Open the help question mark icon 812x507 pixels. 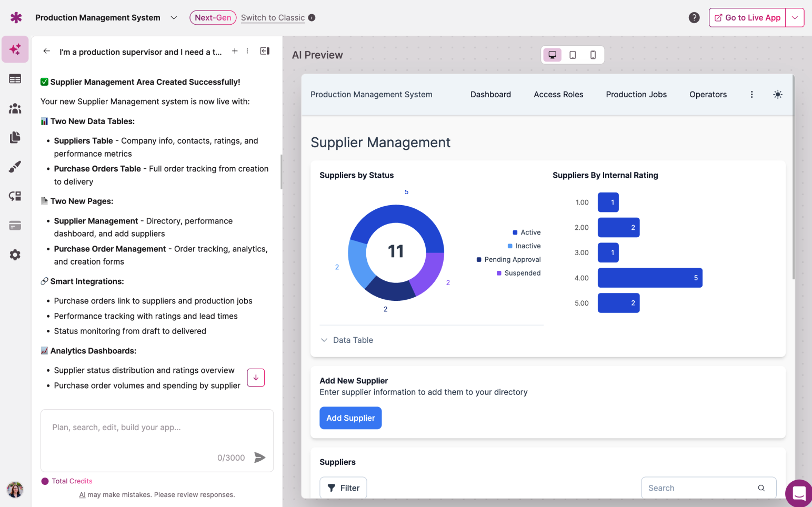694,17
